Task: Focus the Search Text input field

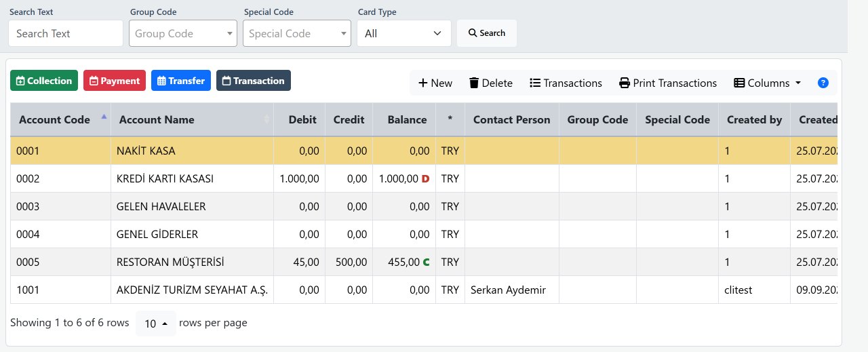Action: coord(66,33)
